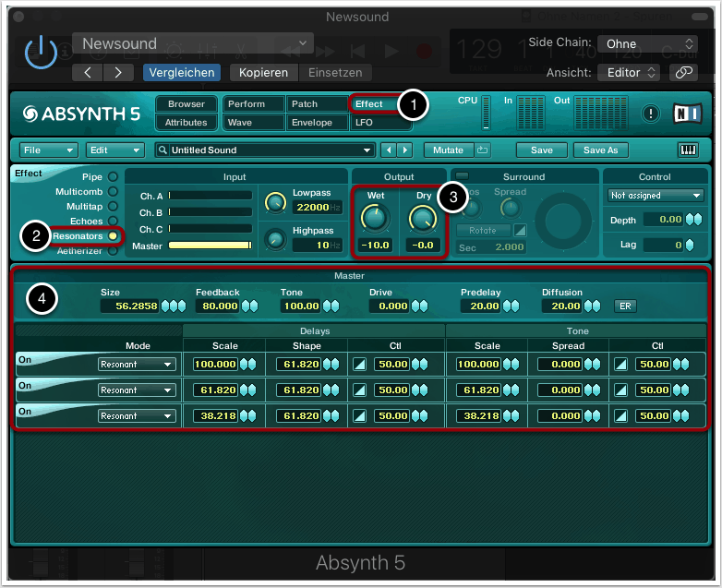Click the NI logo icon
The width and height of the screenshot is (722, 588).
[686, 113]
